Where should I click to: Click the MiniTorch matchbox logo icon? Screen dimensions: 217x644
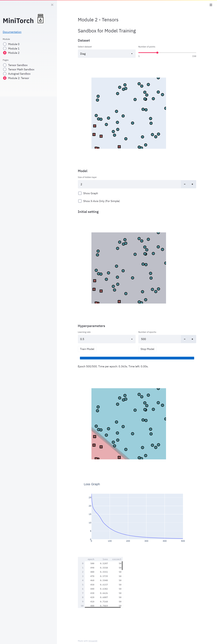coord(41,19)
